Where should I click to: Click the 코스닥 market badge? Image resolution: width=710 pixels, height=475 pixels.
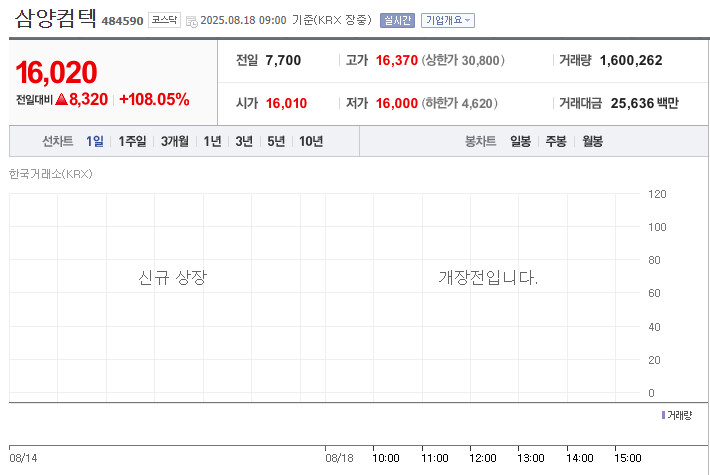[x=164, y=19]
